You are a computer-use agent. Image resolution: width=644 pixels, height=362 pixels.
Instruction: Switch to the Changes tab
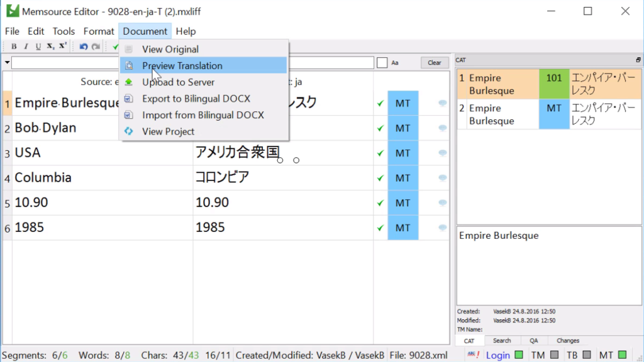click(x=568, y=341)
